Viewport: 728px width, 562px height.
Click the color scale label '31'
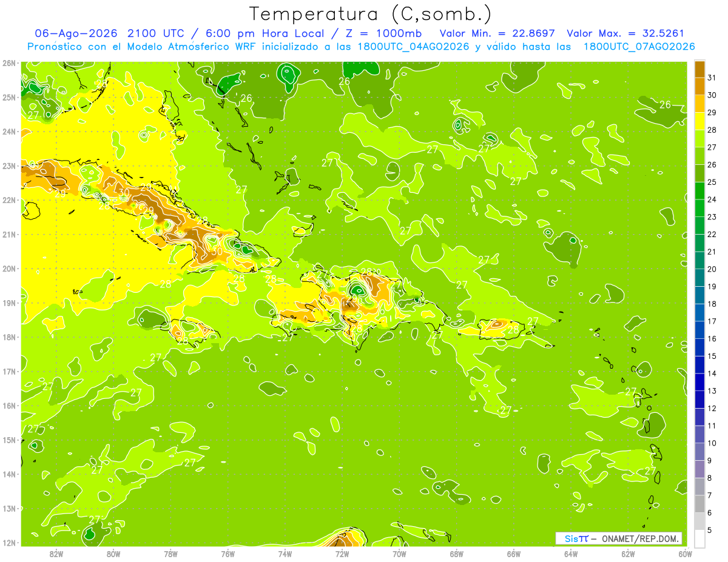click(x=712, y=78)
